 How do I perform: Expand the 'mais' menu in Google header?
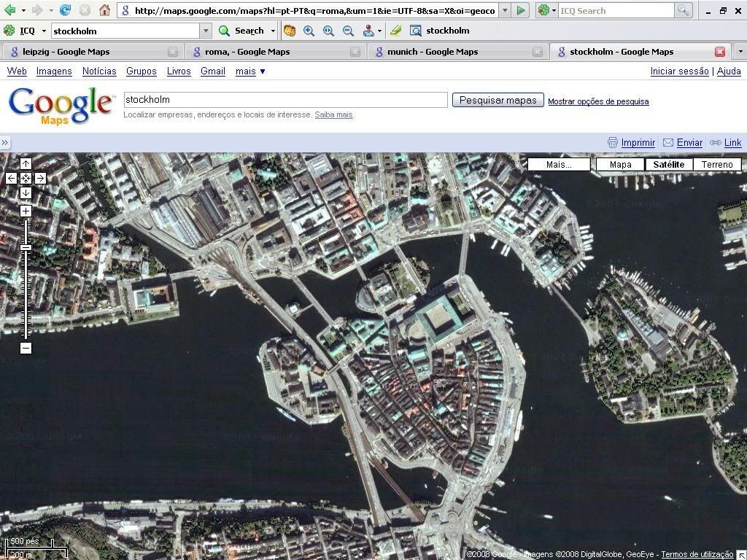[250, 71]
